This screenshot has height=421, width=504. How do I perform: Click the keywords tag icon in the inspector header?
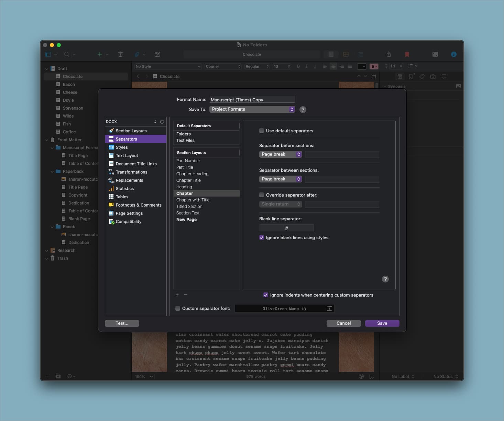pyautogui.click(x=422, y=77)
